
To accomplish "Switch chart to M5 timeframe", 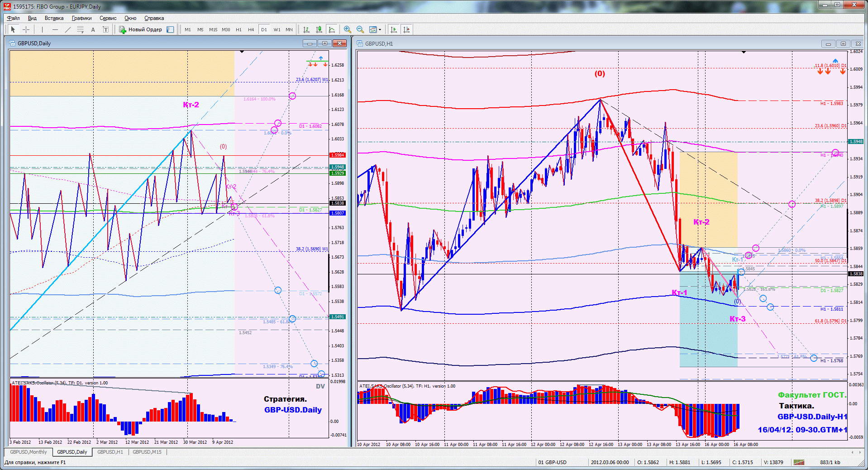I will [x=200, y=29].
